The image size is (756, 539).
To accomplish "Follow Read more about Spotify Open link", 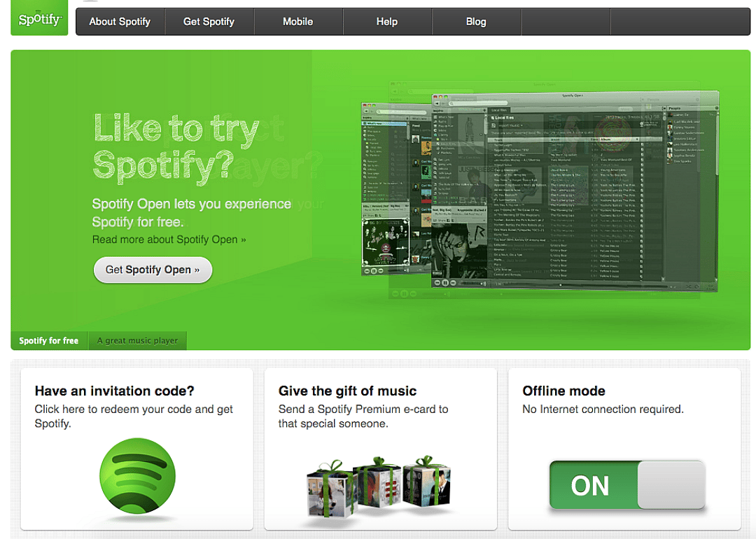I will tap(169, 239).
